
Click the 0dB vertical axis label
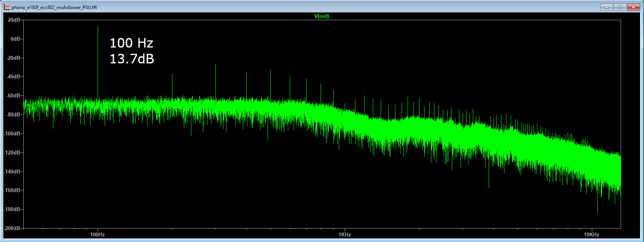click(x=15, y=39)
